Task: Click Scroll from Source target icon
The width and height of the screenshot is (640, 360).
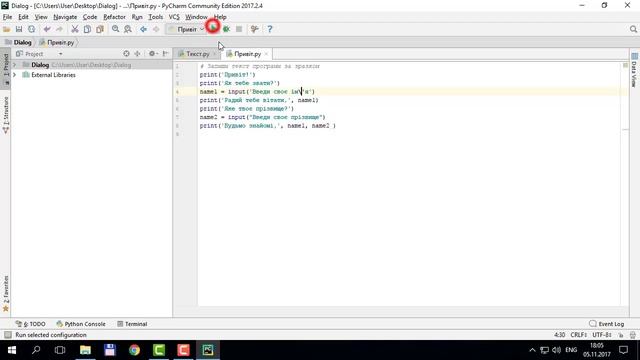Action: [126, 53]
